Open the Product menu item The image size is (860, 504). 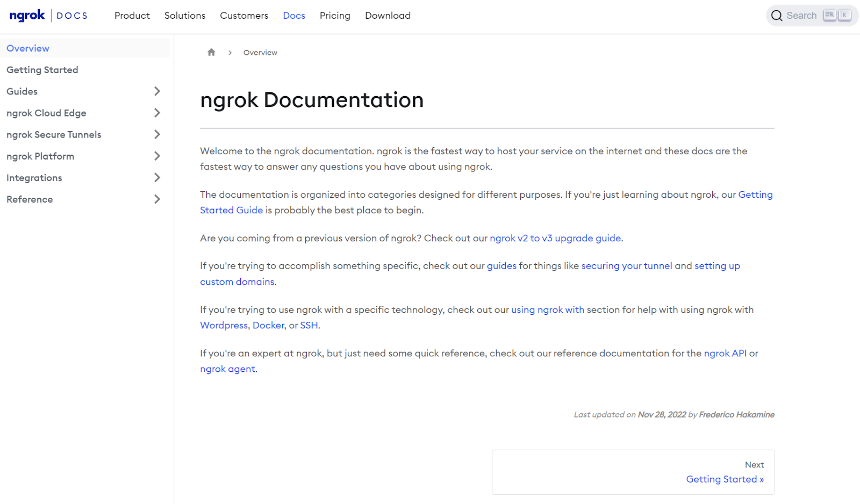click(x=132, y=16)
